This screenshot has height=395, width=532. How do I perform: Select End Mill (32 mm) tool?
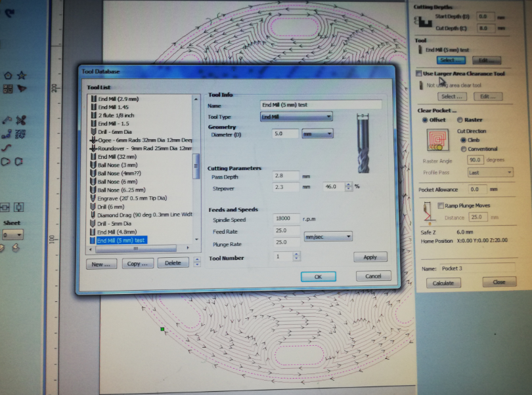click(117, 157)
